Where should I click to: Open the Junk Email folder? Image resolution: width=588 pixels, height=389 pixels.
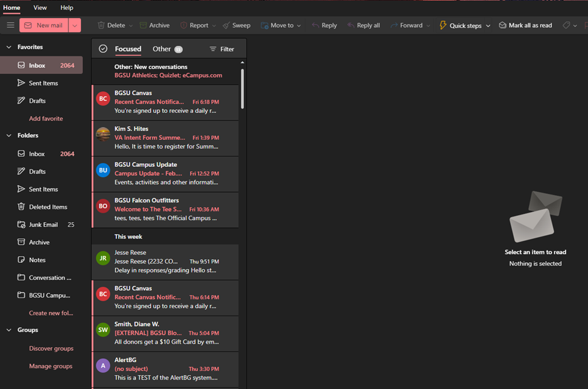(x=41, y=225)
